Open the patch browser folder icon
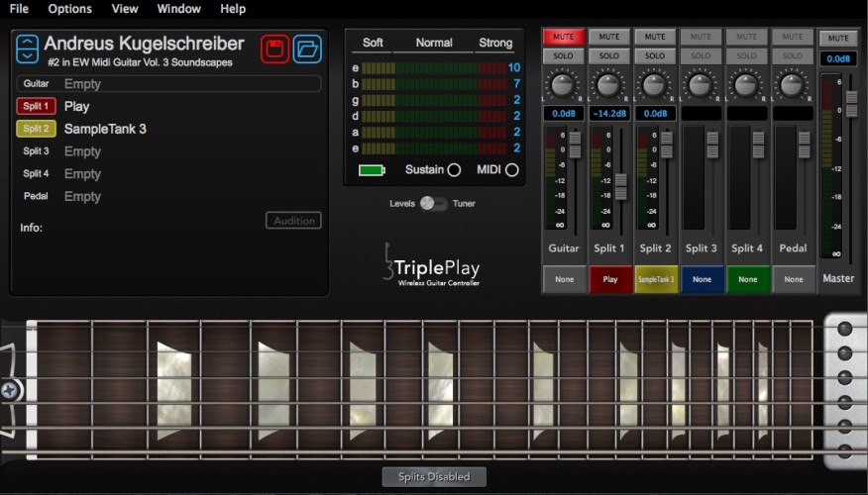Viewport: 868px width, 495px height. pyautogui.click(x=307, y=49)
